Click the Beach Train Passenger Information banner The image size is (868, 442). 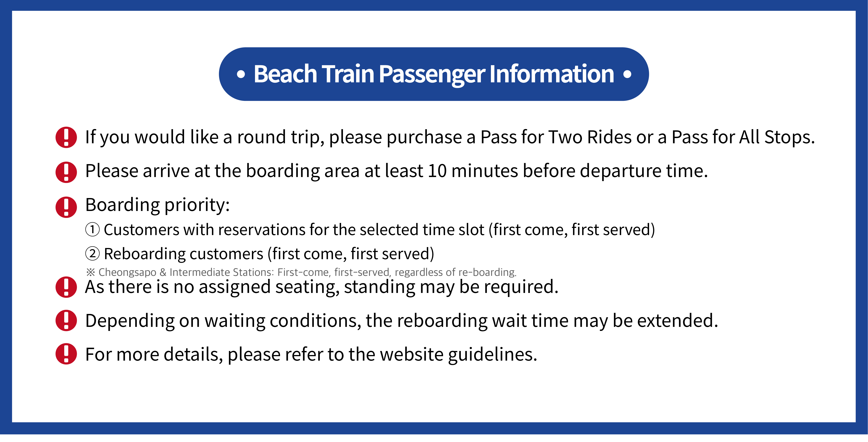(x=434, y=74)
